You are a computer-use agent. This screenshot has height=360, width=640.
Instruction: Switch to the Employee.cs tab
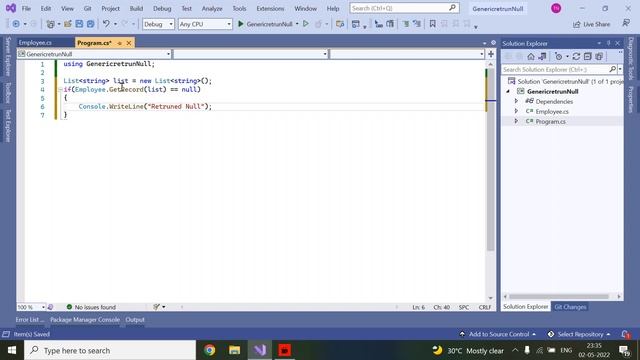tap(35, 43)
